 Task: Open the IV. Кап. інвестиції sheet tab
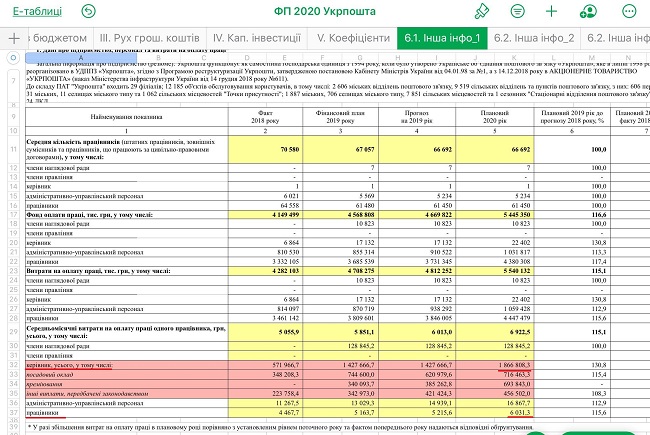pos(256,38)
